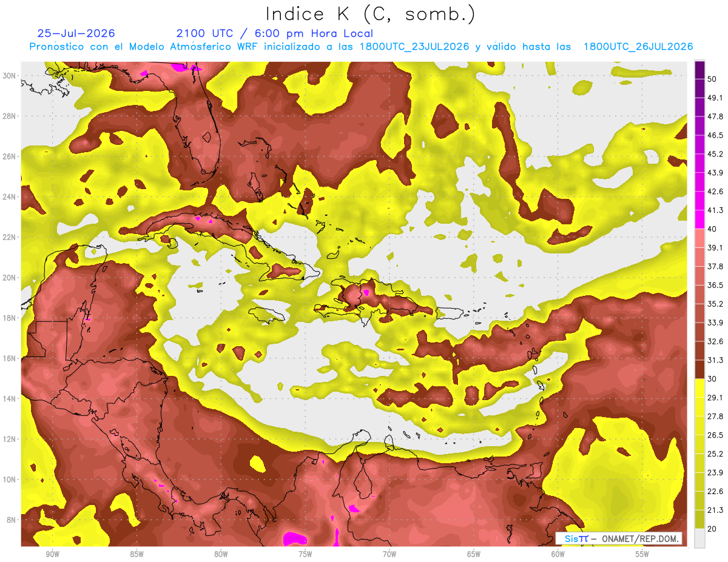Click the color scale value 20
Image resolution: width=728 pixels, height=562 pixels.
pos(713,529)
